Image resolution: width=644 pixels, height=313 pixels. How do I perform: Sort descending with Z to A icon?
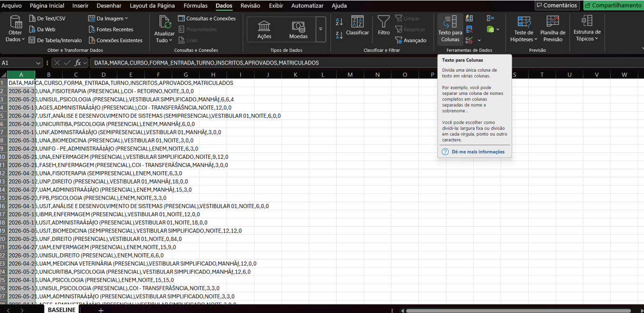point(339,35)
